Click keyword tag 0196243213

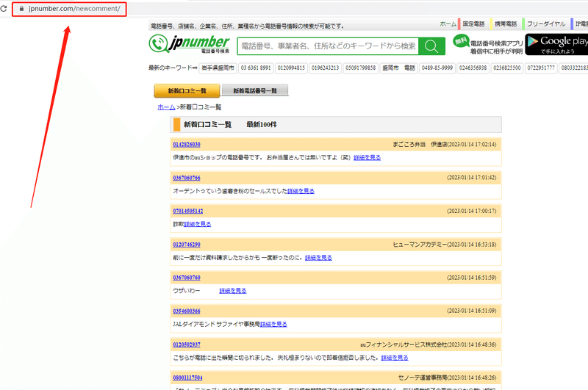point(325,68)
